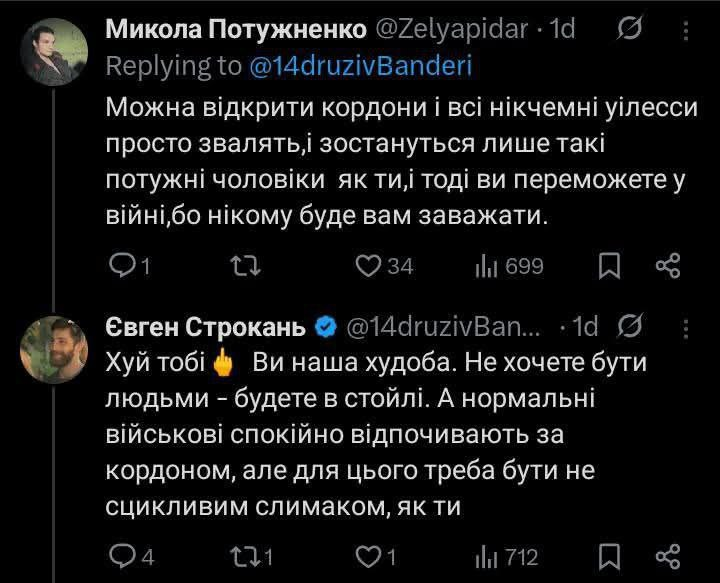
Task: Open Grok icon on Євген Строкань's post
Action: (629, 326)
